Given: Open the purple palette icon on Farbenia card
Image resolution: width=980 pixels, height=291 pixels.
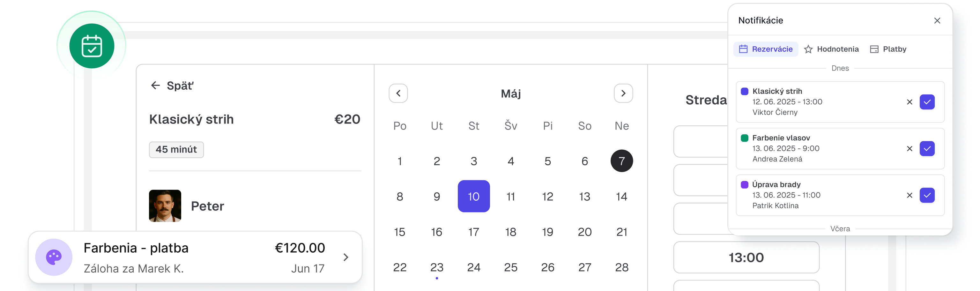Looking at the screenshot, I should click(x=54, y=257).
